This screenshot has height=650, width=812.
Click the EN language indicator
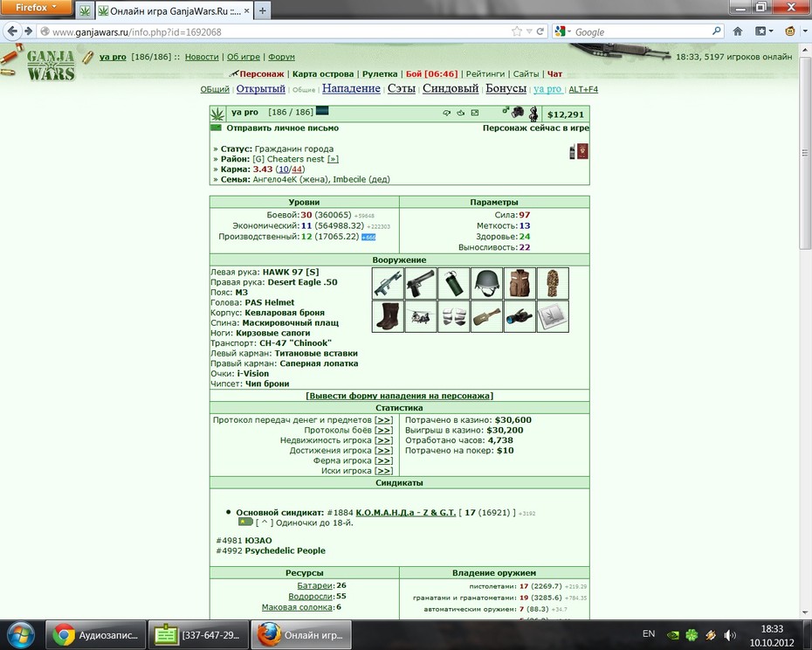649,633
